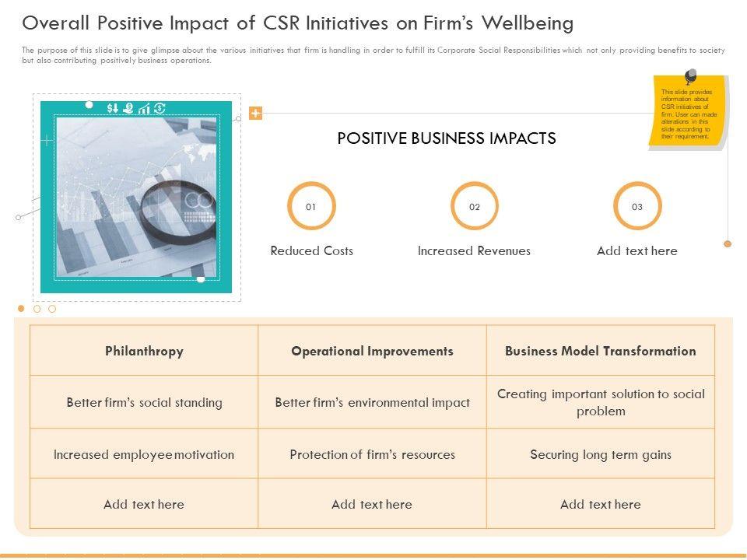Image resolution: width=747 pixels, height=560 pixels.
Task: Click the Securing long term gains cell
Action: (600, 454)
